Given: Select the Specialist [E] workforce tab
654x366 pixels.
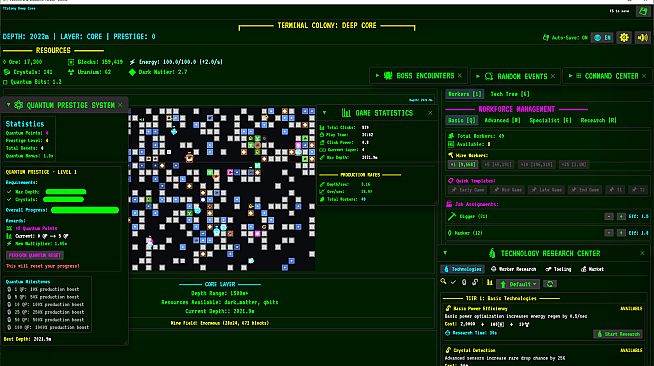Looking at the screenshot, I should coord(550,120).
